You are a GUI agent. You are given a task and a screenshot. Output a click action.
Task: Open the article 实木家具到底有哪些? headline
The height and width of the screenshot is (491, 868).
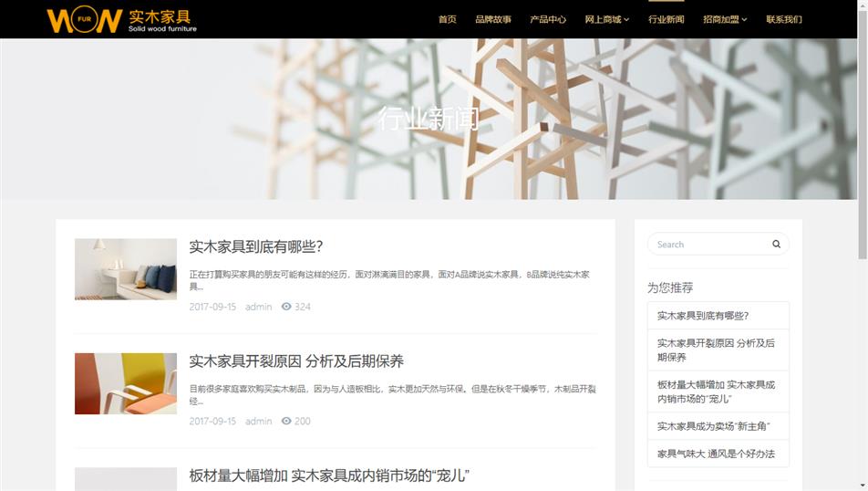pyautogui.click(x=255, y=246)
